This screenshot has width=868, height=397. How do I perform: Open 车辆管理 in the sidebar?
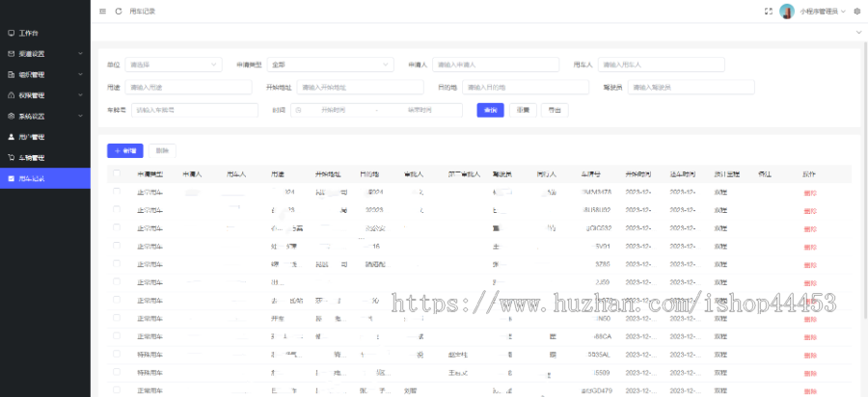(x=44, y=158)
